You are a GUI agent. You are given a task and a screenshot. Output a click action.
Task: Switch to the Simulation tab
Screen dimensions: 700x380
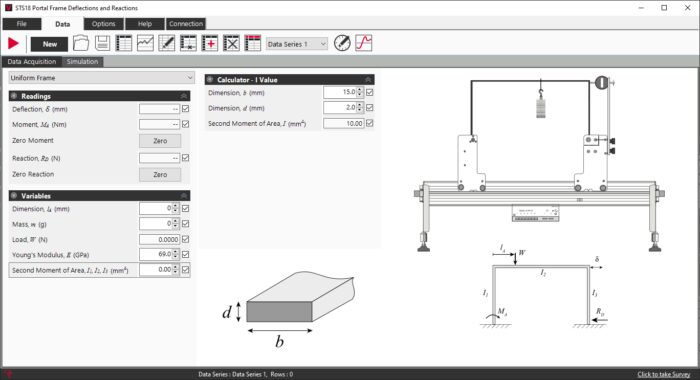[x=83, y=62]
